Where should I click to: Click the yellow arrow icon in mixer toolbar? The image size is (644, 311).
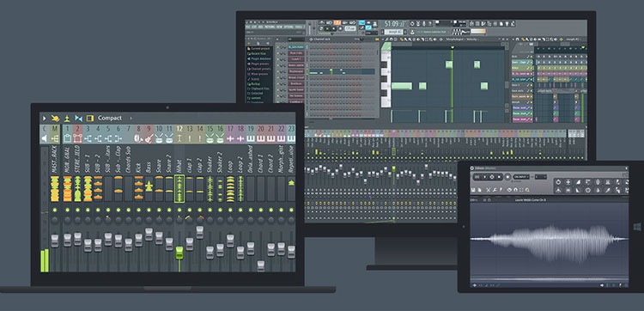coord(55,118)
